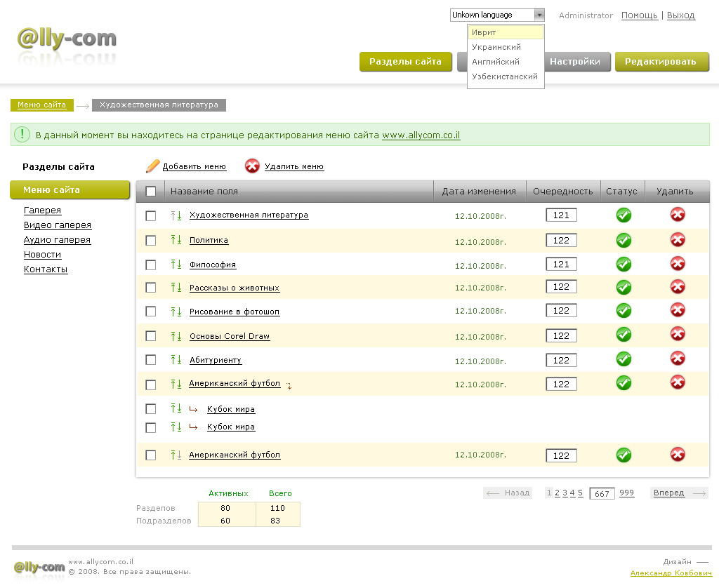Toggle status check icon for Рисование в фотошоп
Viewport: 719px width, 588px height.
pos(624,310)
